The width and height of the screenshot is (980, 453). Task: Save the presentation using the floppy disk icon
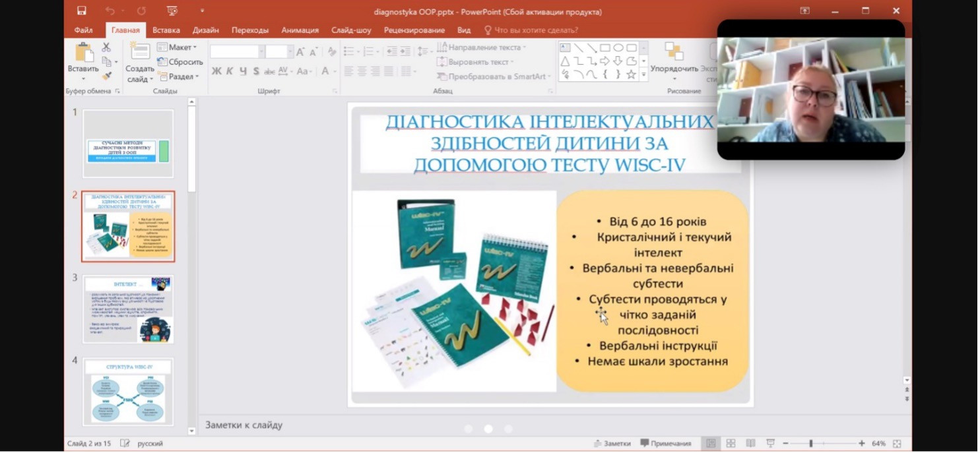point(81,11)
